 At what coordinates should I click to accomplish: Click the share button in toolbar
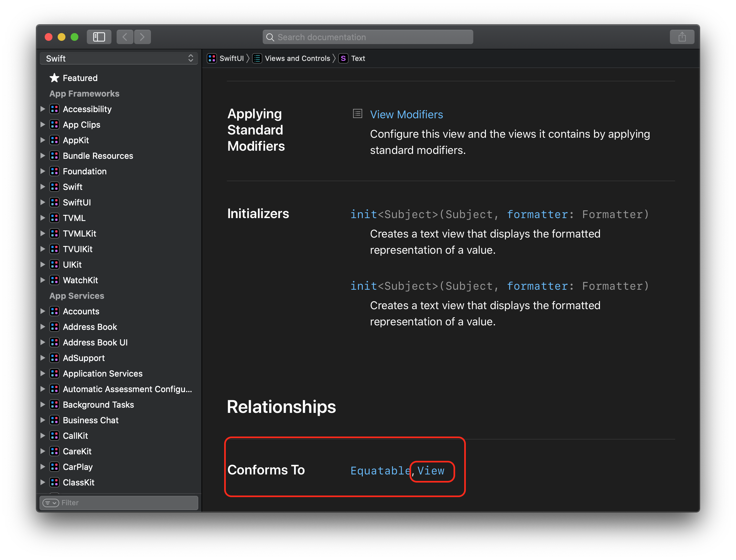point(682,37)
